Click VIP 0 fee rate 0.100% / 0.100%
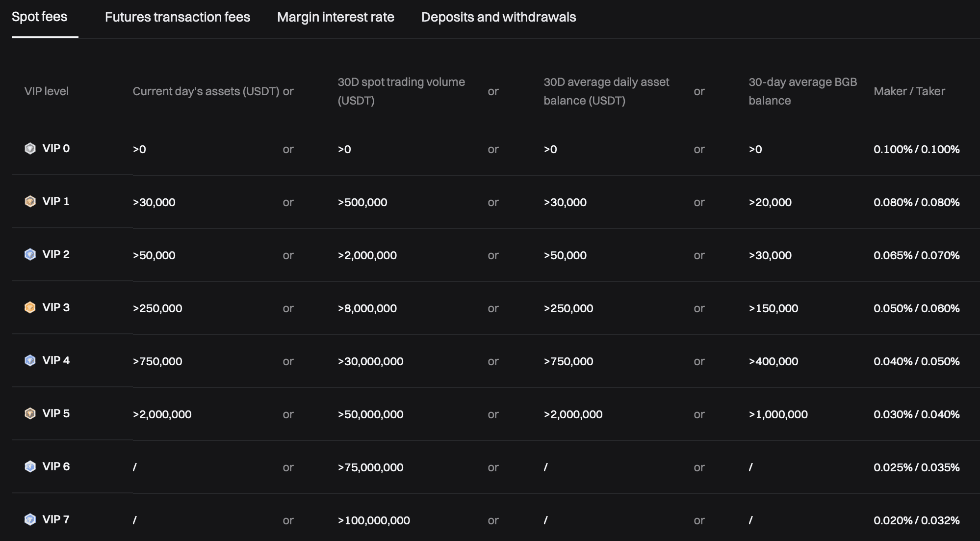Screen dimensions: 980x541 click(x=916, y=149)
